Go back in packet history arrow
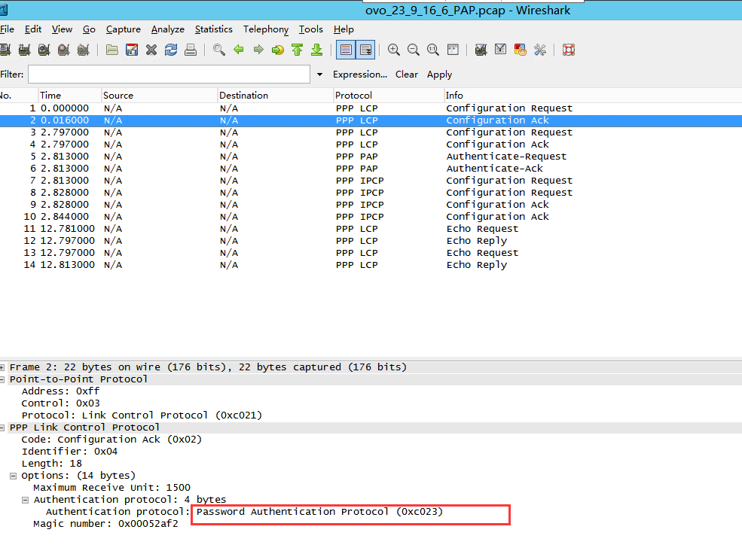 [239, 50]
